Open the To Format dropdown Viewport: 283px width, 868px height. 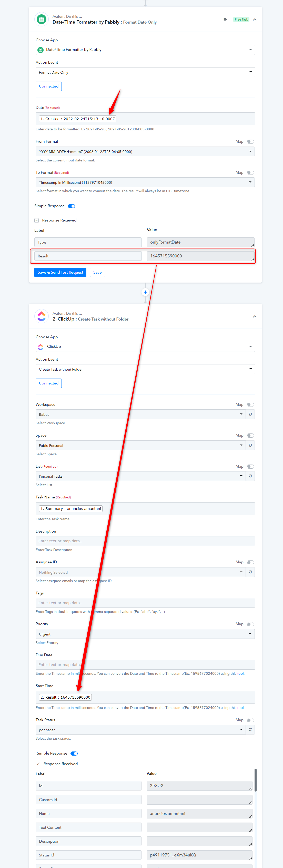[145, 182]
